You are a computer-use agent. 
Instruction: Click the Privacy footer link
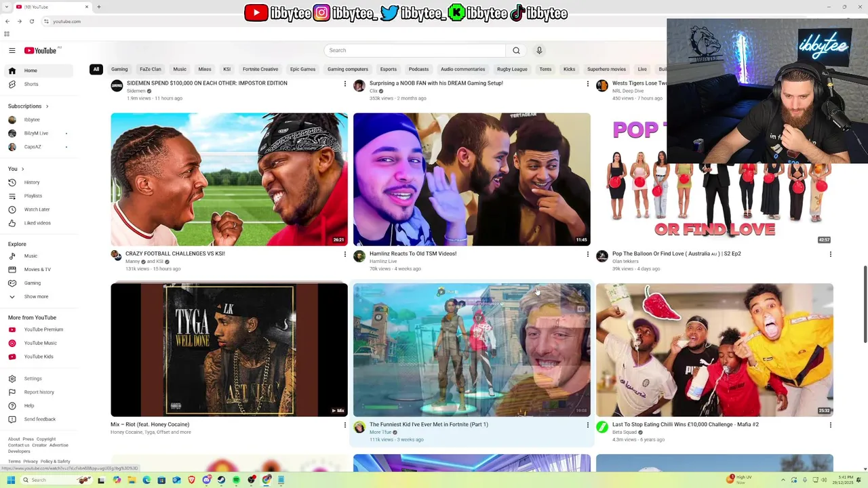[x=31, y=462]
